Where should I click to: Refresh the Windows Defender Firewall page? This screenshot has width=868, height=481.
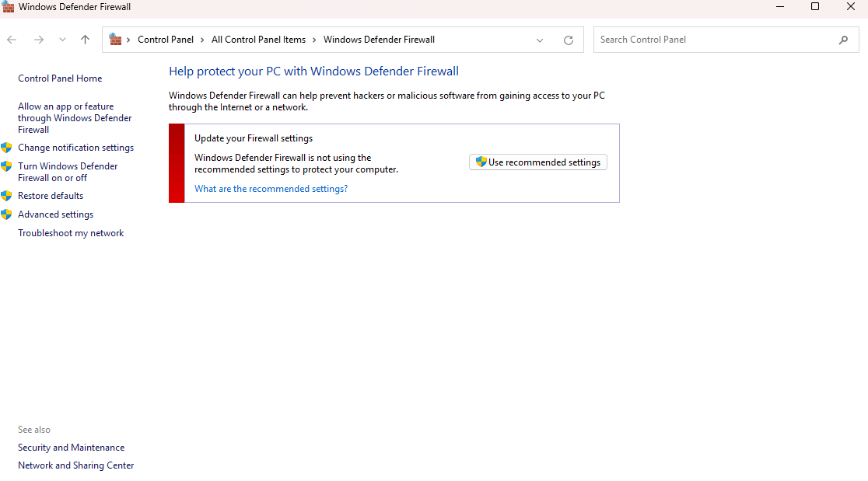569,40
